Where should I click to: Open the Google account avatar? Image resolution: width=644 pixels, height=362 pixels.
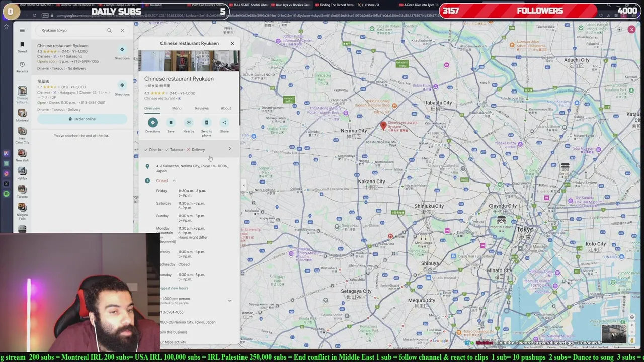coord(631,30)
